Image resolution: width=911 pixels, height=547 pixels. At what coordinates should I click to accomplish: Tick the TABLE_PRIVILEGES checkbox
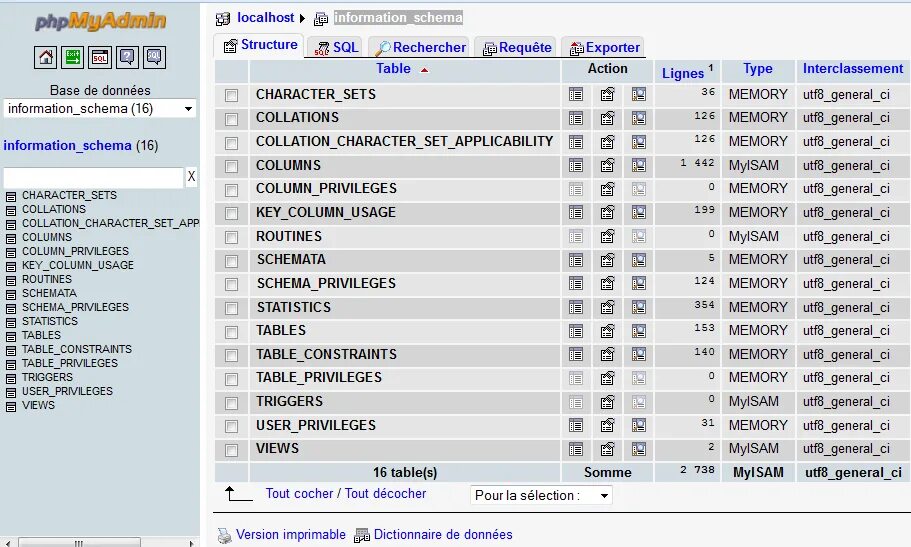tap(231, 379)
